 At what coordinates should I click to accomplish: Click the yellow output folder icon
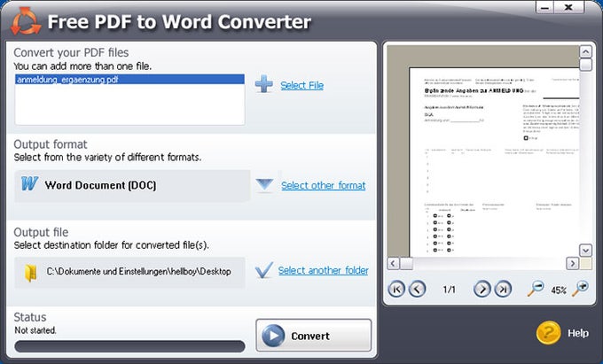pos(31,273)
